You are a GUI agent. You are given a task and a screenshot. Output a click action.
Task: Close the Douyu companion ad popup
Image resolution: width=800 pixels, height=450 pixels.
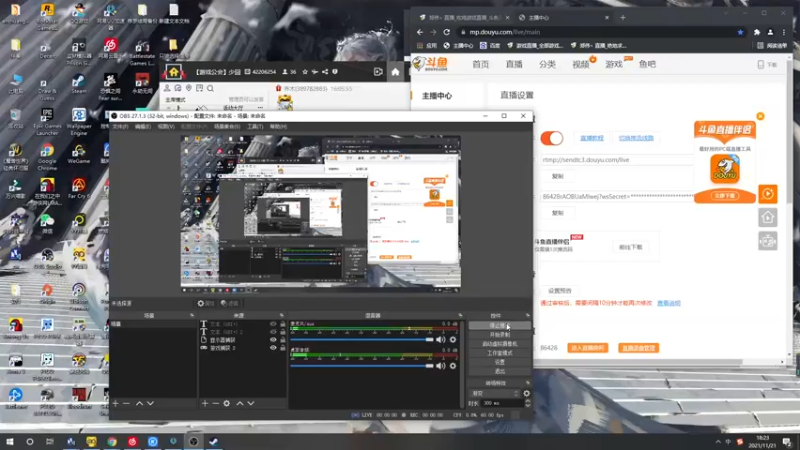pyautogui.click(x=760, y=116)
